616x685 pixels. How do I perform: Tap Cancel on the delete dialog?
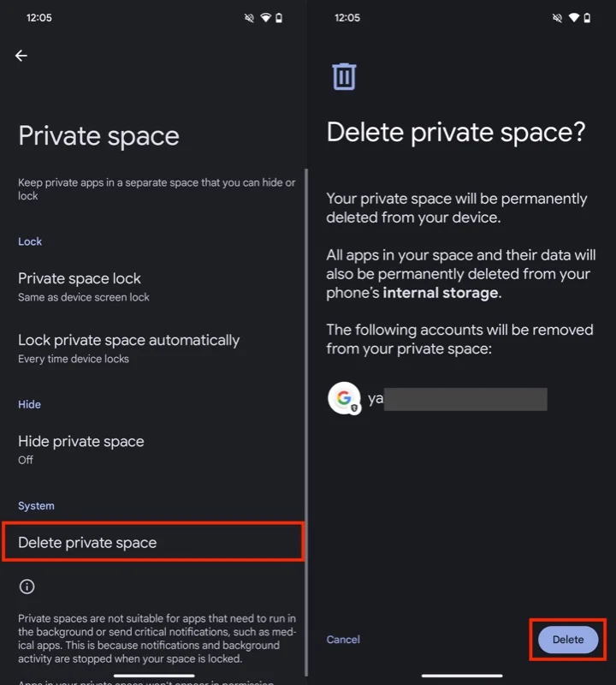343,640
